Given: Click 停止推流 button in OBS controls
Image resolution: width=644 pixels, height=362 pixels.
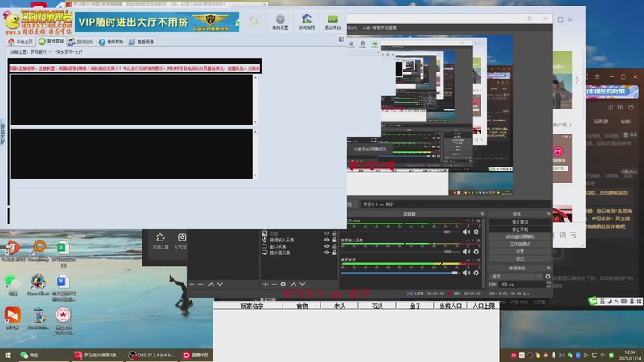Looking at the screenshot, I should pyautogui.click(x=520, y=222).
